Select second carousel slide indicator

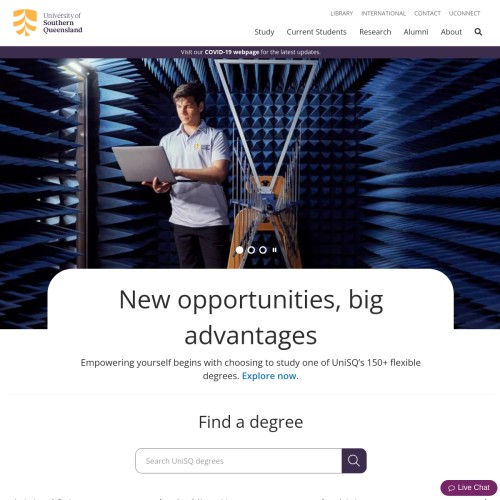251,250
